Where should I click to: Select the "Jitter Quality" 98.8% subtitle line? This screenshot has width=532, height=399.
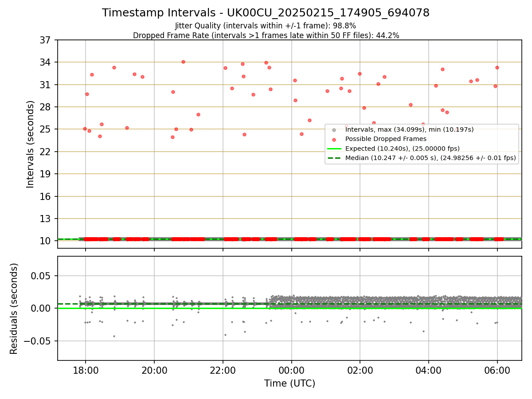tap(266, 26)
